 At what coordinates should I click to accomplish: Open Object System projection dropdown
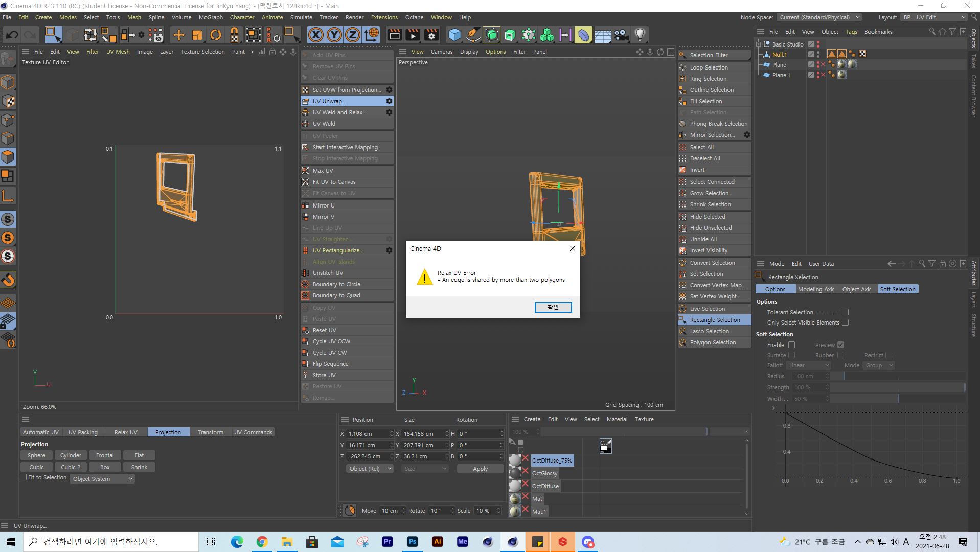(102, 479)
